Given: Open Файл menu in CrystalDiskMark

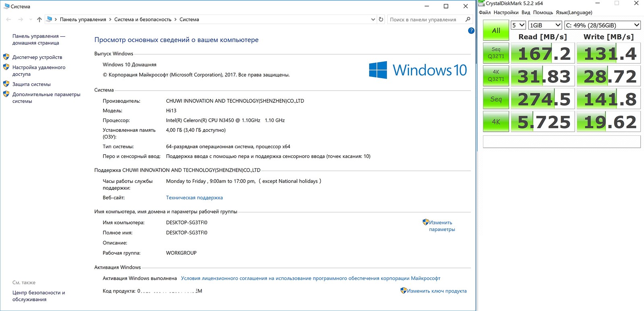Looking at the screenshot, I should [x=485, y=12].
